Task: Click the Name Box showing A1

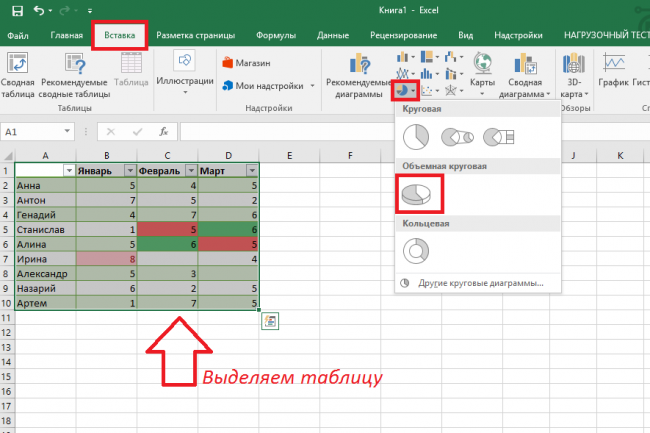Action: click(x=32, y=132)
